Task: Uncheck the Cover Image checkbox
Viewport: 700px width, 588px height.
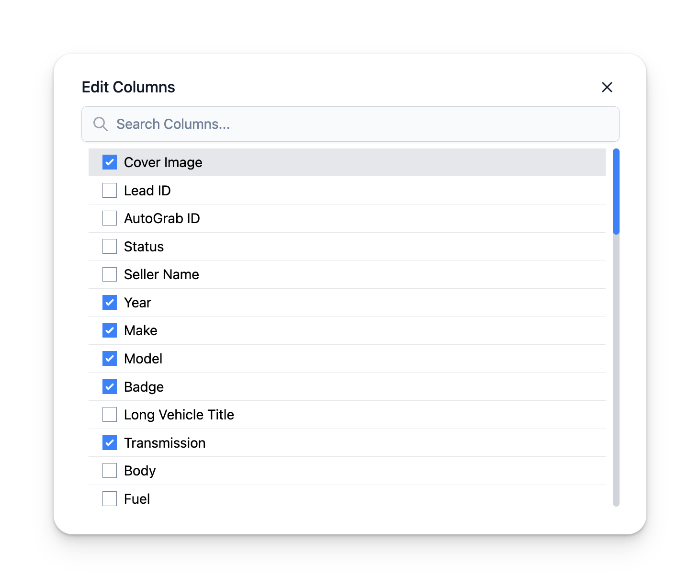Action: click(110, 162)
